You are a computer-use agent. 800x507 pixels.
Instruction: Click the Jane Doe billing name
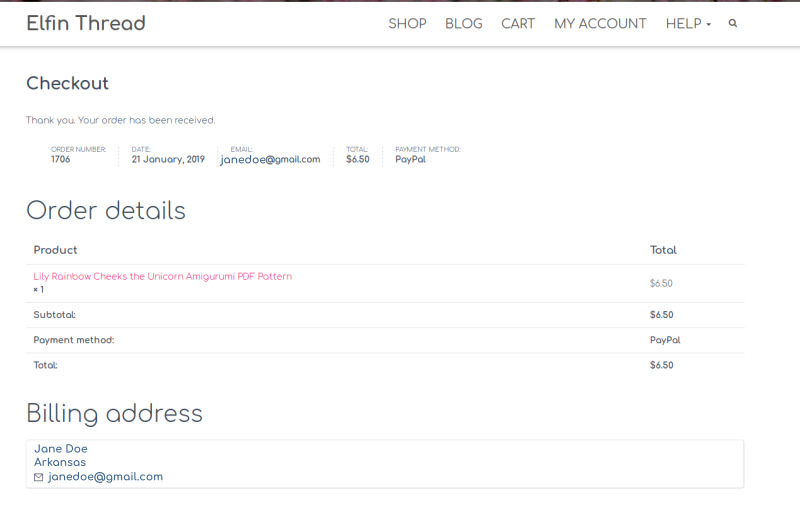61,449
